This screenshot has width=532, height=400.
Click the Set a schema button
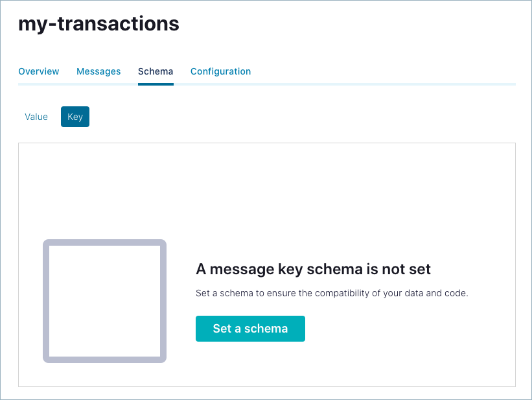pos(250,329)
